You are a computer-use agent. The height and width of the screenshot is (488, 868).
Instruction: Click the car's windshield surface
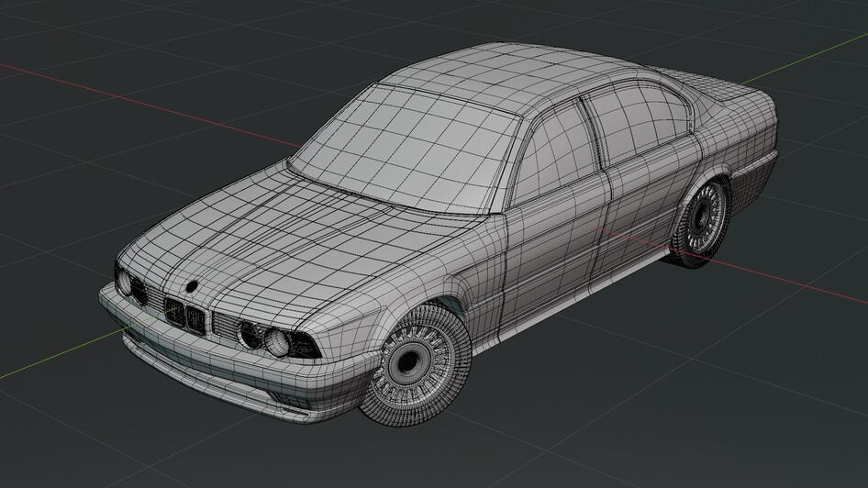(406, 150)
